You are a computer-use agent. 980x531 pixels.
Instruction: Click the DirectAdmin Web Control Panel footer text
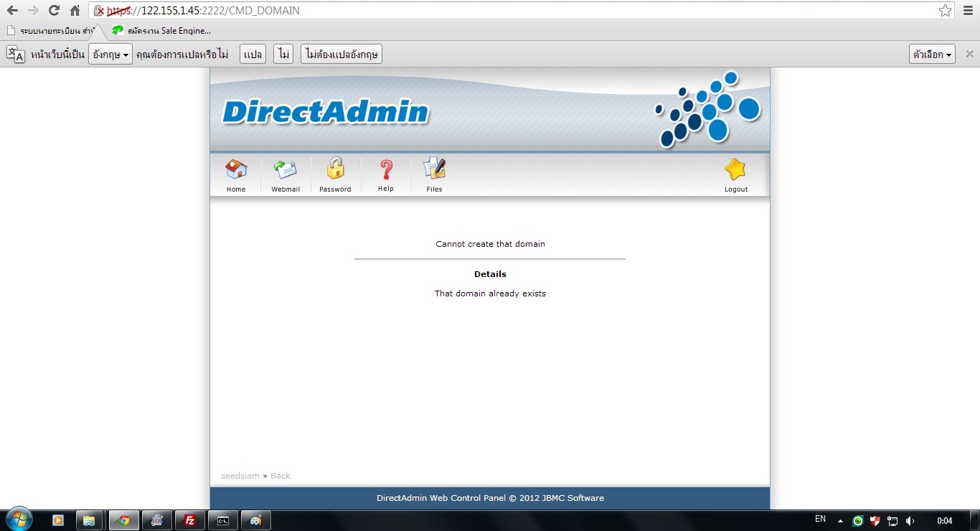click(x=490, y=498)
